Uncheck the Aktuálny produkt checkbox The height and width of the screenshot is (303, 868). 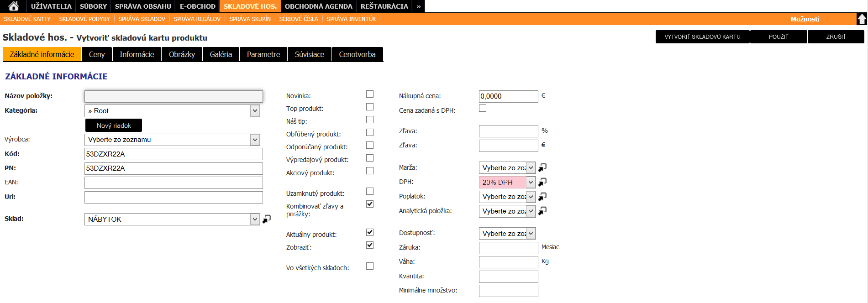click(x=370, y=232)
